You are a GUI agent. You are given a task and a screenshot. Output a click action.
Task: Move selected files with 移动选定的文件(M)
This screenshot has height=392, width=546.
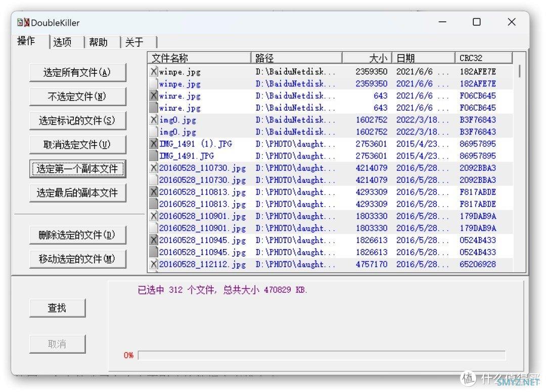click(x=77, y=259)
